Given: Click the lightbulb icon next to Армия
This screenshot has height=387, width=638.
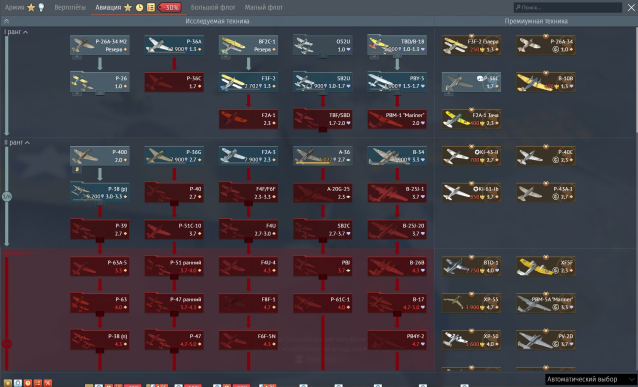Looking at the screenshot, I should coord(41,7).
